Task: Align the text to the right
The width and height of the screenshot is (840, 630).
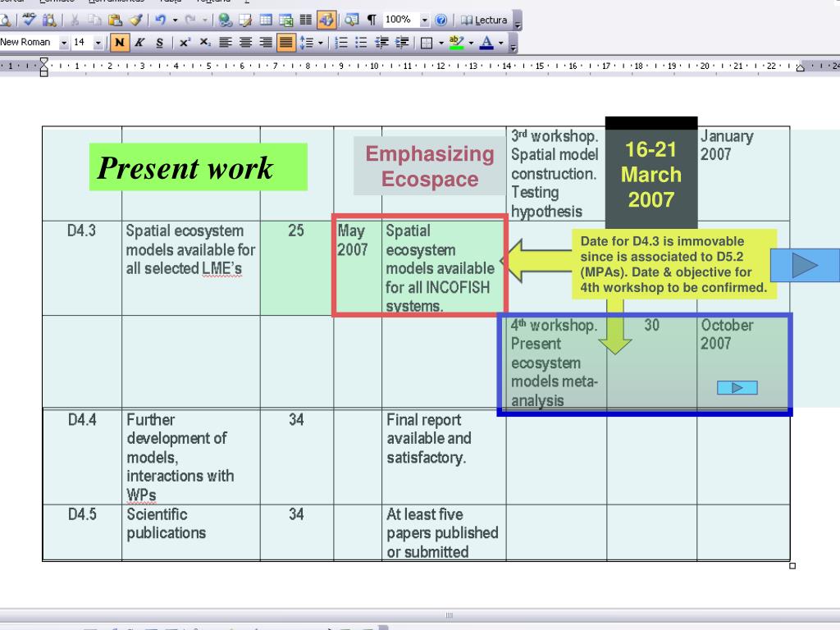Action: (x=266, y=43)
